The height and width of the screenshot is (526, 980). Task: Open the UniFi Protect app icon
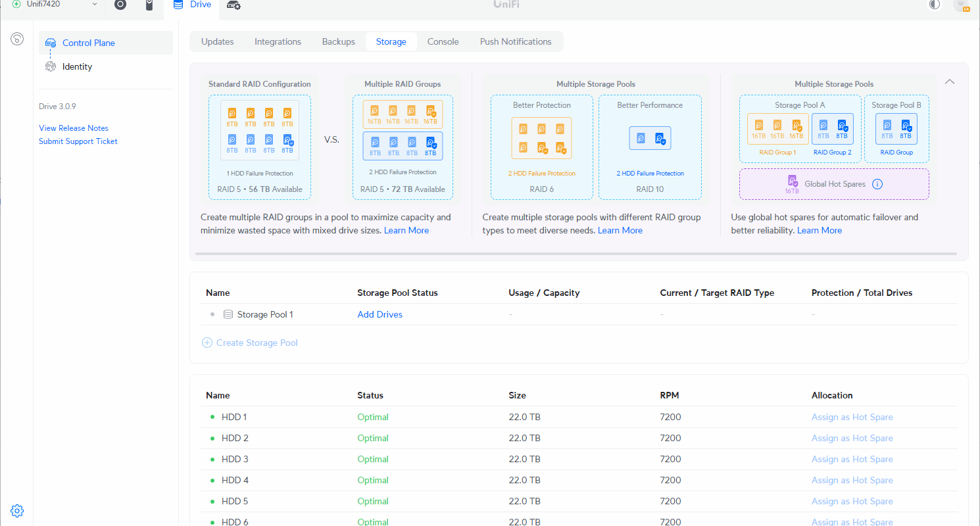coord(120,5)
